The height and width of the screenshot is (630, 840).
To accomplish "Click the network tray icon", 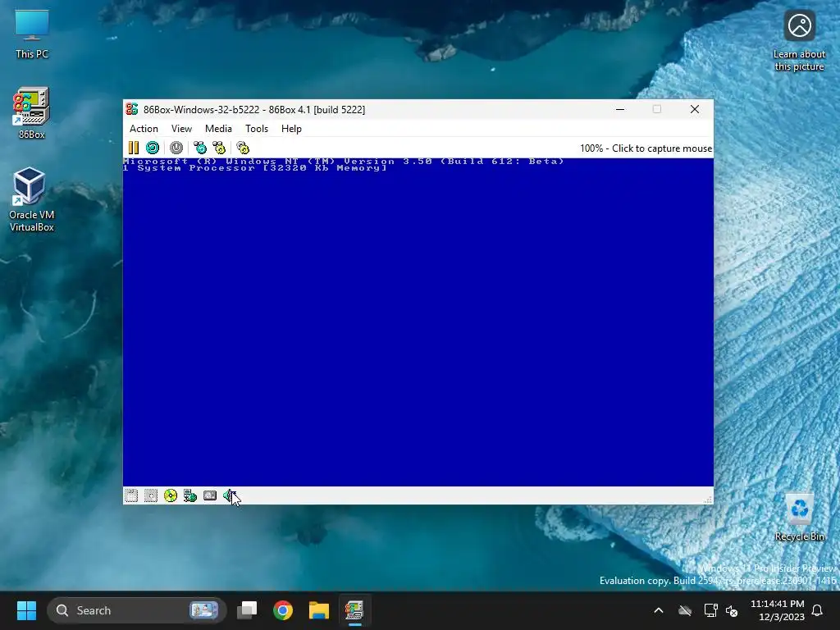I will tap(711, 610).
